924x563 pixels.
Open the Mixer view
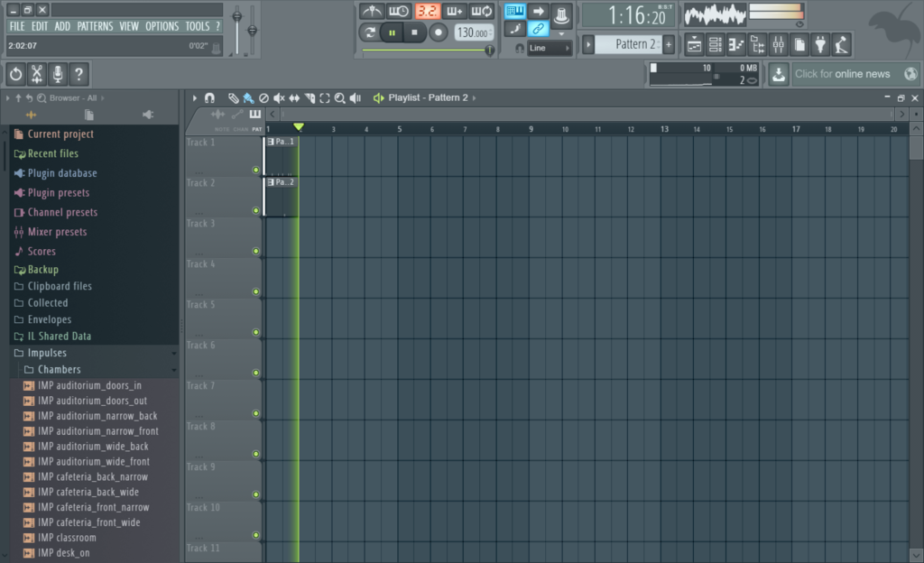pos(779,45)
